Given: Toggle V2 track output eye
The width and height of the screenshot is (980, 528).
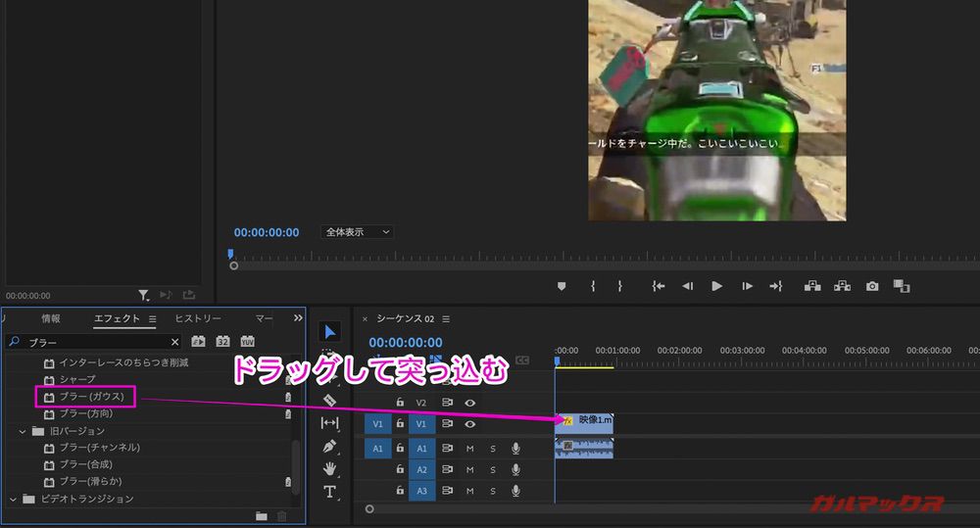Looking at the screenshot, I should [470, 403].
